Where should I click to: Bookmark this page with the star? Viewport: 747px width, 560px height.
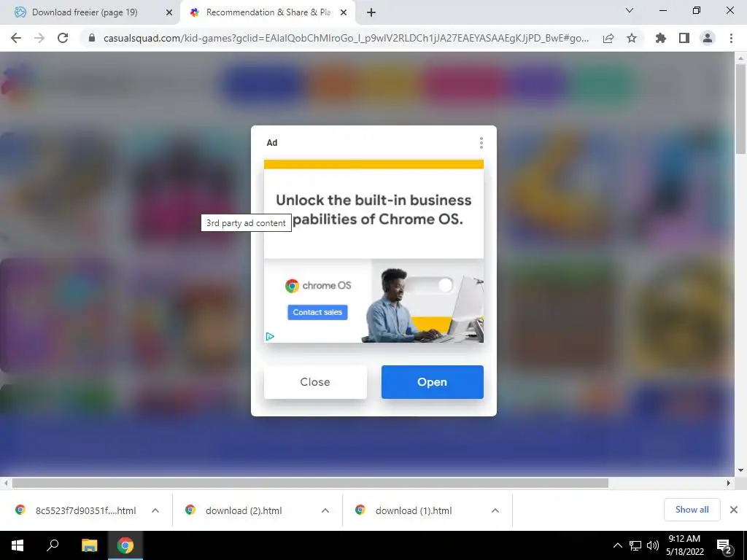[x=632, y=38]
